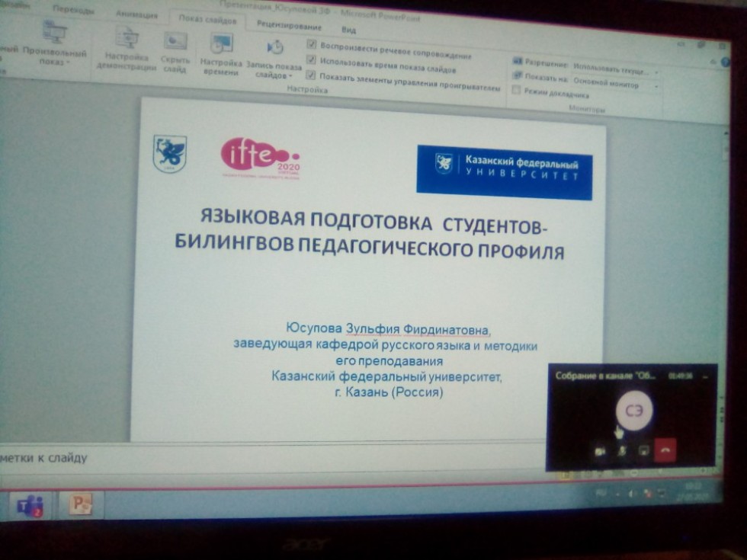
Task: Open Настройка времени rehearsal timing
Action: [x=221, y=45]
